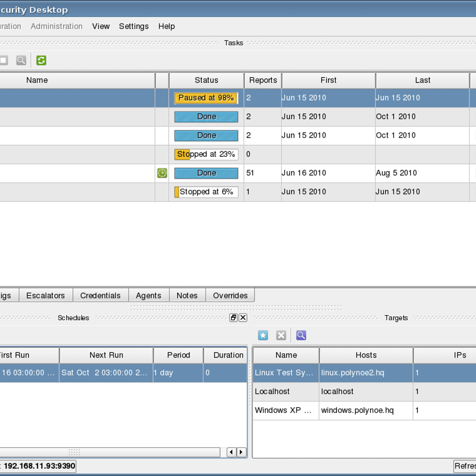
Task: Click the Sat Oct 2 03:00:00 next run cell
Action: click(106, 373)
